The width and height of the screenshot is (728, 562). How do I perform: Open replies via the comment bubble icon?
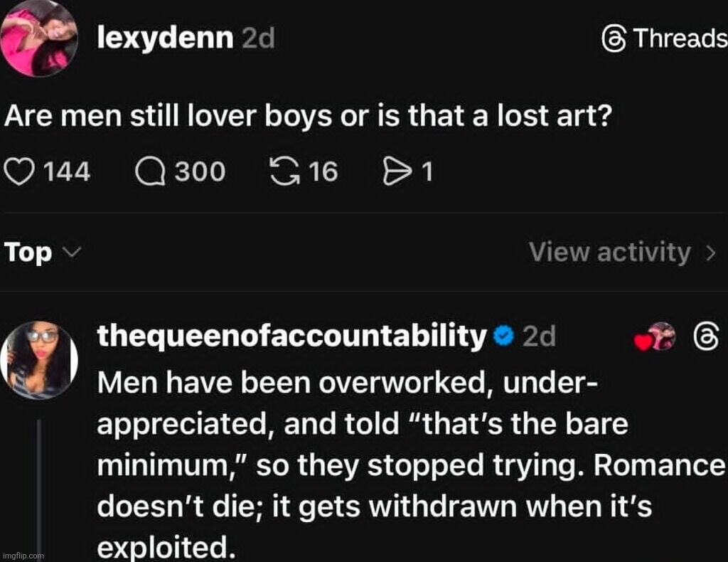pyautogui.click(x=148, y=171)
